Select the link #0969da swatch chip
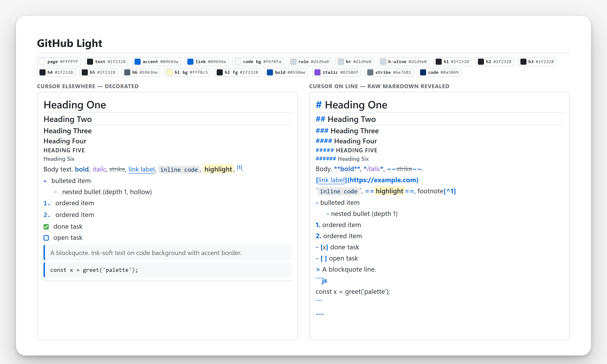The height and width of the screenshot is (364, 607). click(207, 61)
